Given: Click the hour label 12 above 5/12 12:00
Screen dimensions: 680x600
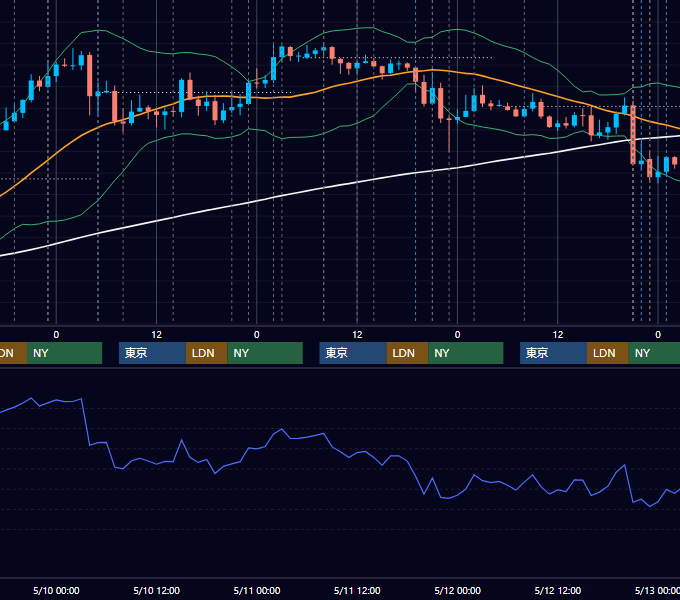Looking at the screenshot, I should [558, 335].
